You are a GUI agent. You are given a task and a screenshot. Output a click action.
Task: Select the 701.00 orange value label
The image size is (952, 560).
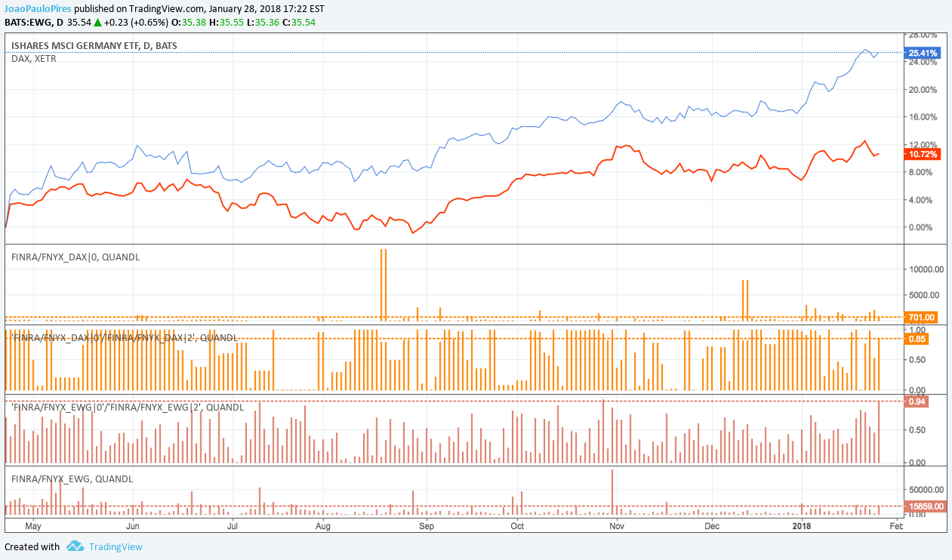pos(921,317)
